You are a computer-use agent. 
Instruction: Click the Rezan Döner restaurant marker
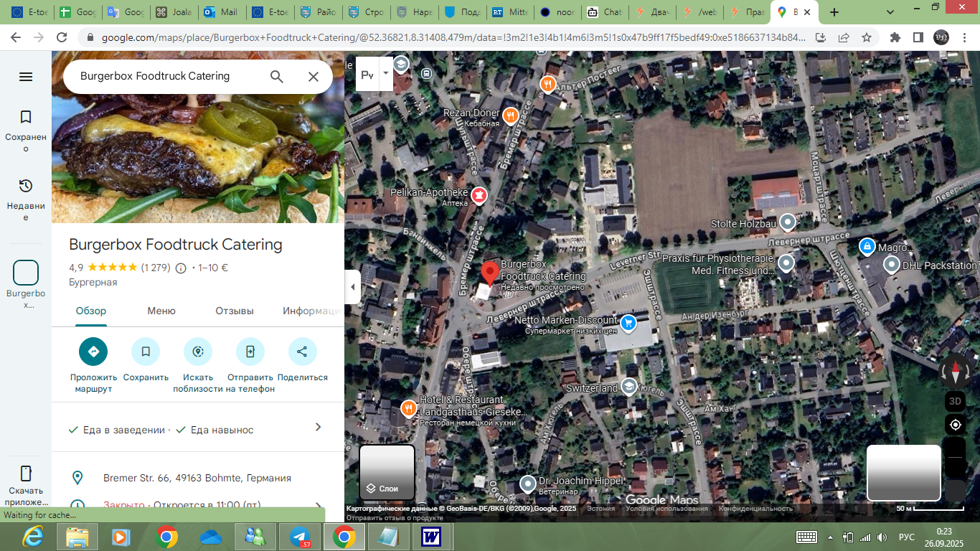click(x=511, y=115)
